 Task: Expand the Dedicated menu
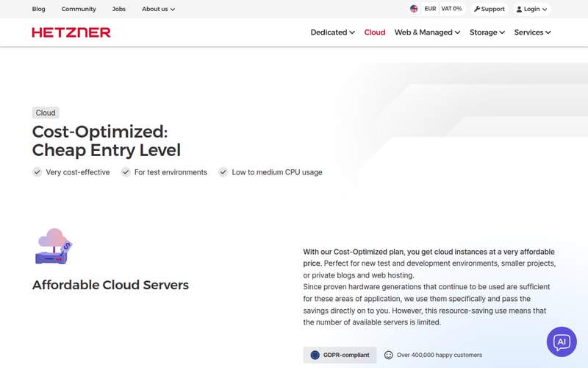pyautogui.click(x=333, y=32)
